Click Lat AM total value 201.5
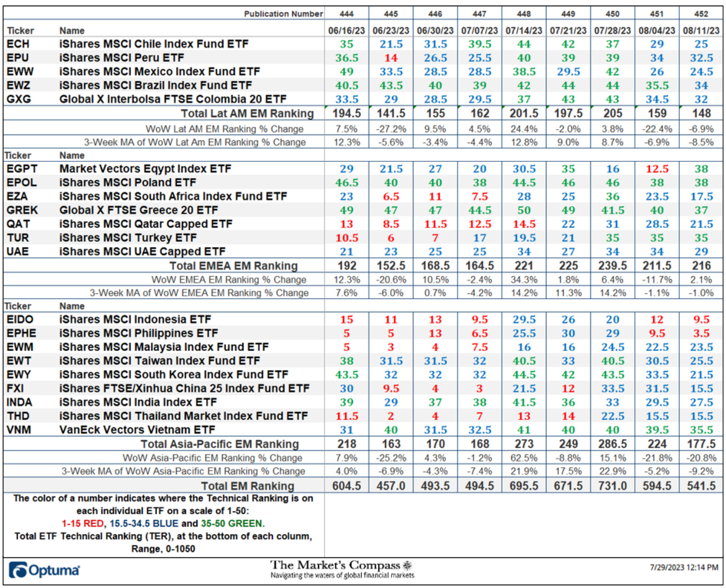Screen dimensions: 726x588 [x=524, y=113]
